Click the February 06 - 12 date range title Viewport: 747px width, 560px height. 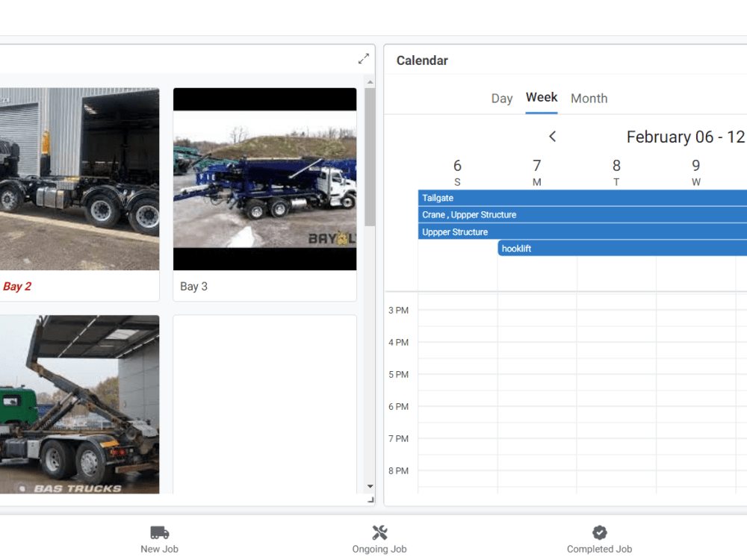(x=686, y=137)
